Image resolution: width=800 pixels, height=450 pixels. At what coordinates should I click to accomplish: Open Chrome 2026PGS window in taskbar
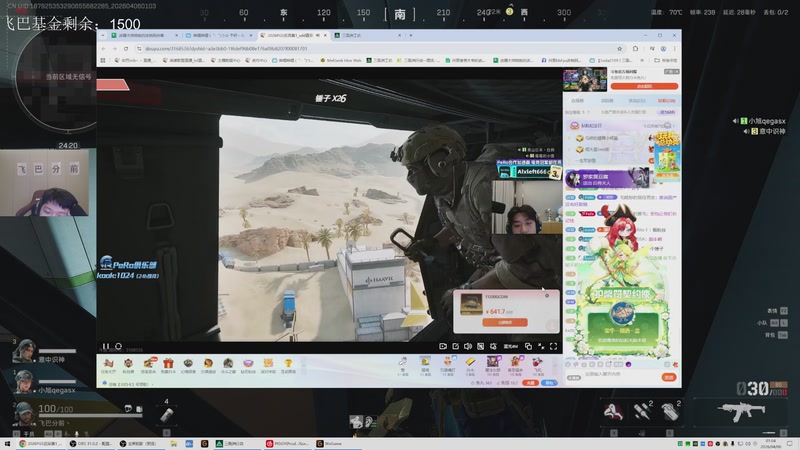(40, 444)
